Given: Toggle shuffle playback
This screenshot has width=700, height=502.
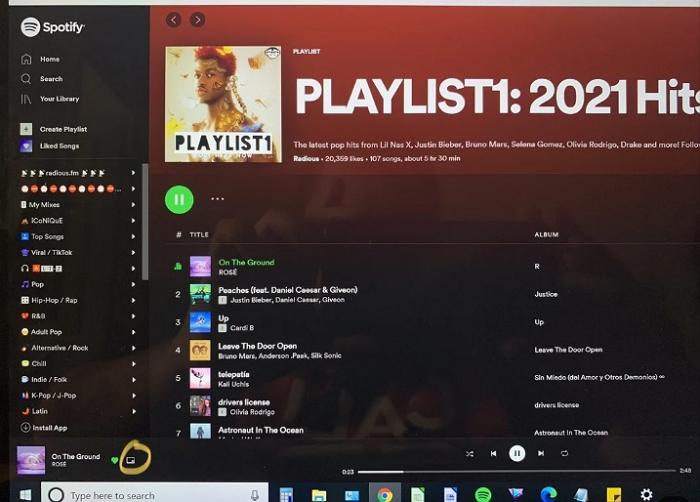Looking at the screenshot, I should point(470,453).
